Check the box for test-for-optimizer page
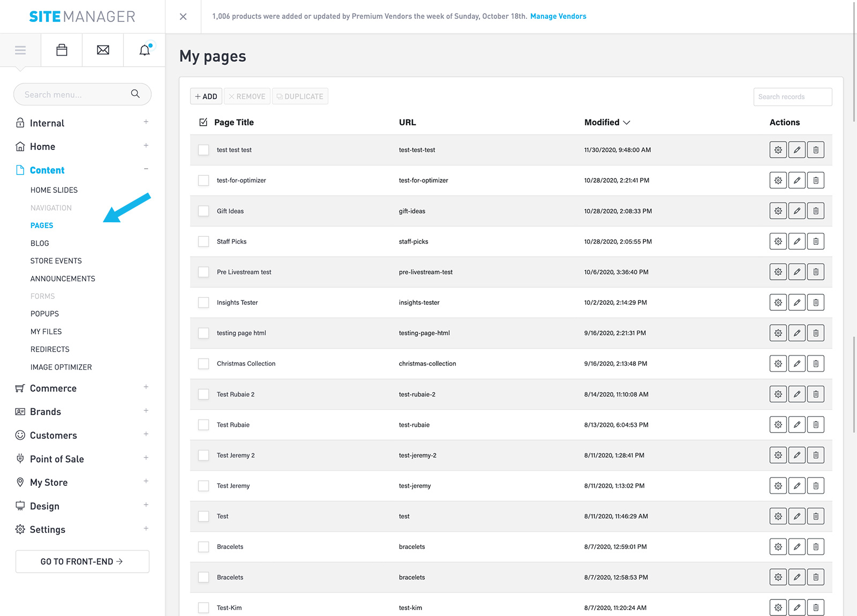The width and height of the screenshot is (857, 616). (204, 181)
